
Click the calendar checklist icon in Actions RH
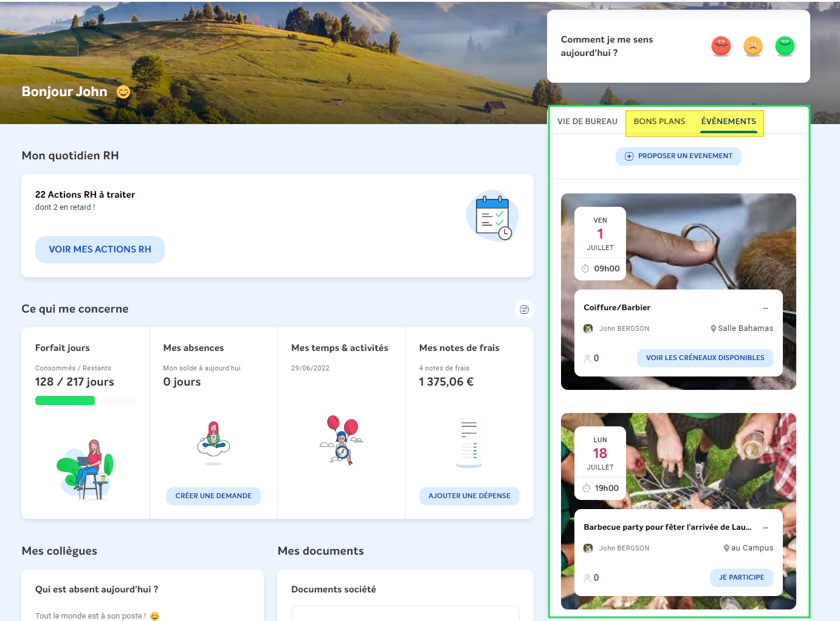click(493, 216)
